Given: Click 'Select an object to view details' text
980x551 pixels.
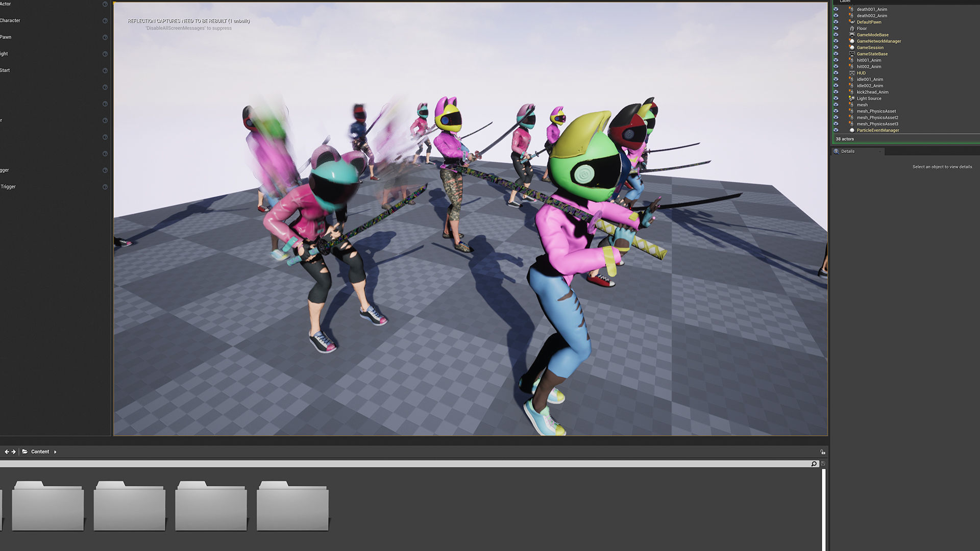Looking at the screenshot, I should (x=943, y=167).
